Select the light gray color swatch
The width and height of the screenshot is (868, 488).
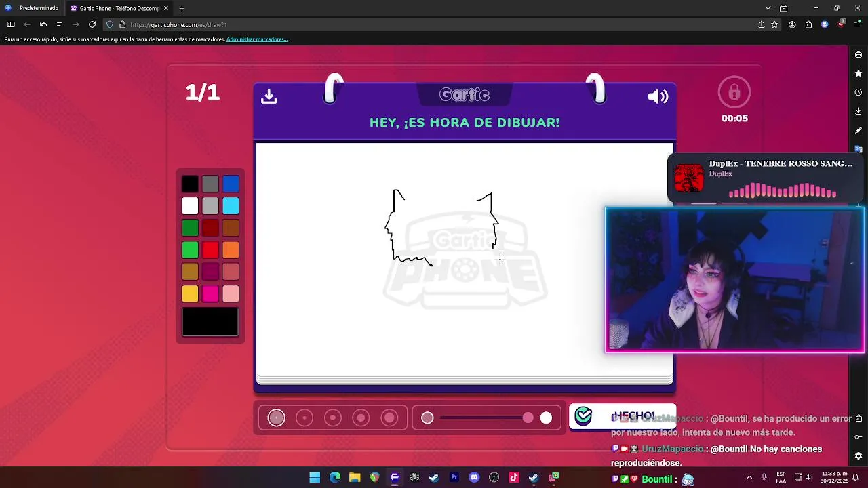click(210, 205)
